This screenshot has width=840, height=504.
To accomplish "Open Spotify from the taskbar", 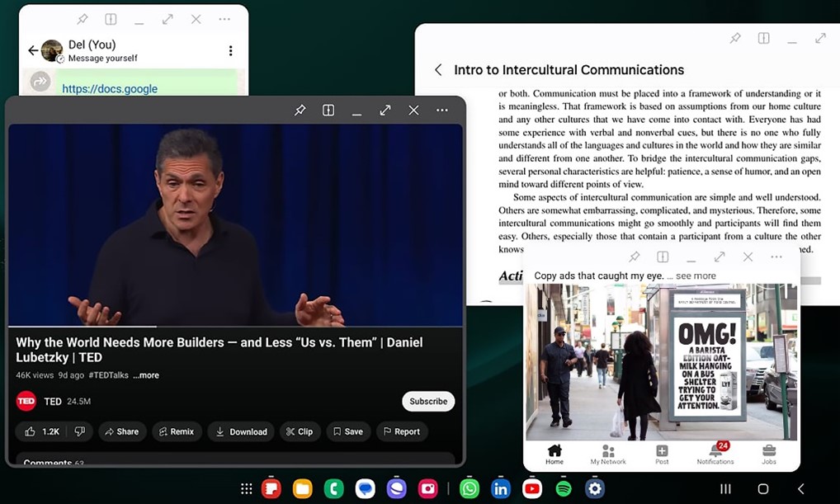I will coord(564,488).
